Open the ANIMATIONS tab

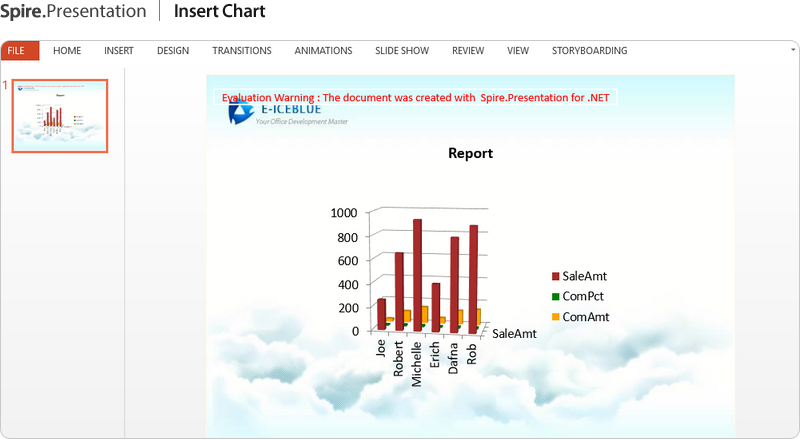pyautogui.click(x=323, y=51)
